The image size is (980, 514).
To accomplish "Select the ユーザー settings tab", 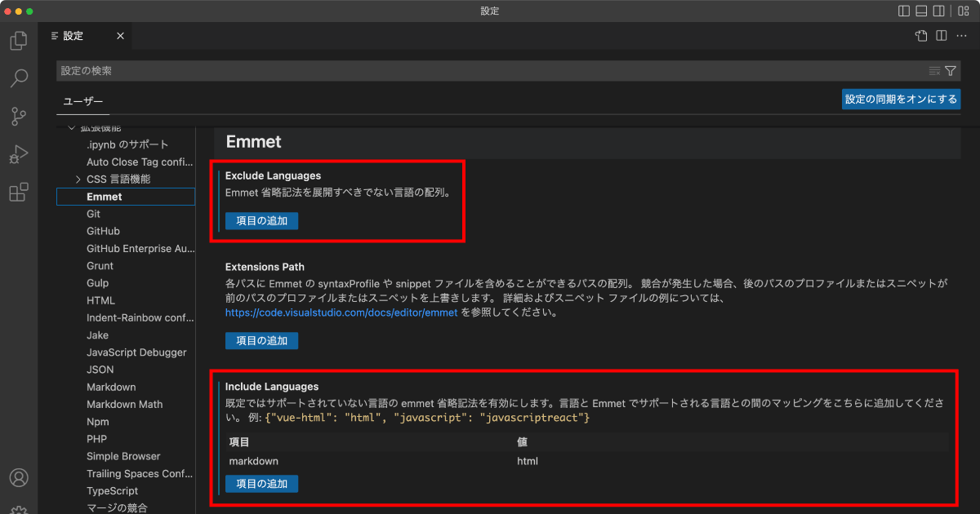I will point(83,101).
